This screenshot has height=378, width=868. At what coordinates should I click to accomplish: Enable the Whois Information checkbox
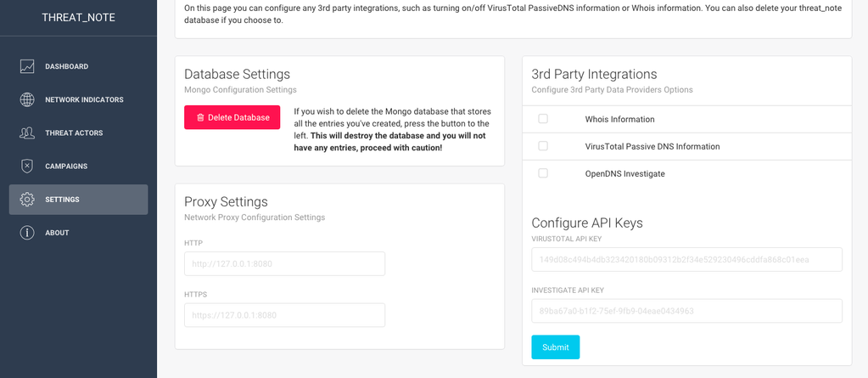point(543,119)
